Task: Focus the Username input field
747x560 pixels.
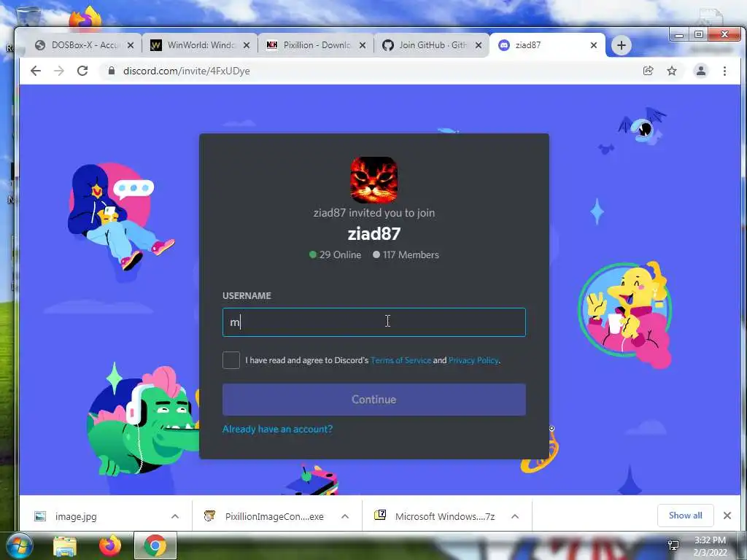Action: 374,322
